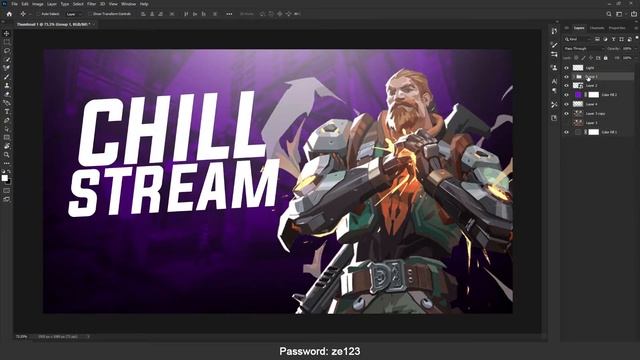Click the more options ellipsis in options bar

(x=229, y=14)
